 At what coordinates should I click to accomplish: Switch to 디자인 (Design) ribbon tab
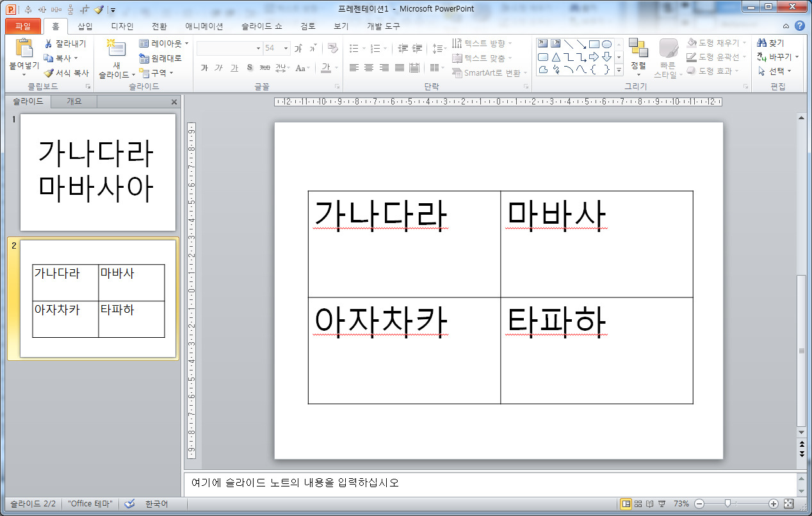(x=122, y=26)
